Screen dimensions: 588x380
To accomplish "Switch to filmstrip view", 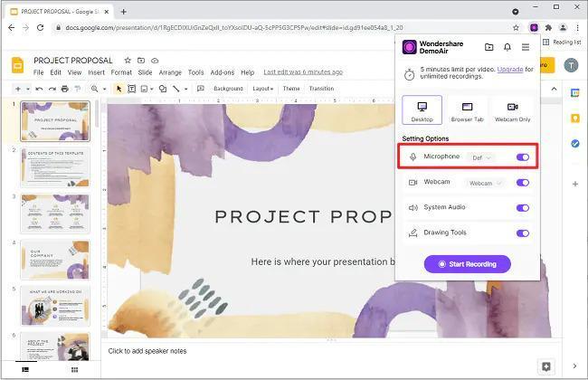I will [25, 369].
